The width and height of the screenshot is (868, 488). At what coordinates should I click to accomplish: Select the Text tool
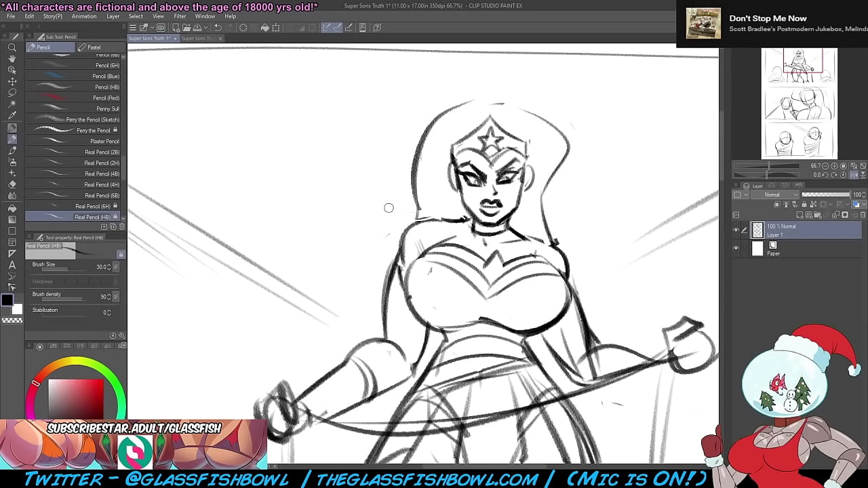[x=12, y=265]
